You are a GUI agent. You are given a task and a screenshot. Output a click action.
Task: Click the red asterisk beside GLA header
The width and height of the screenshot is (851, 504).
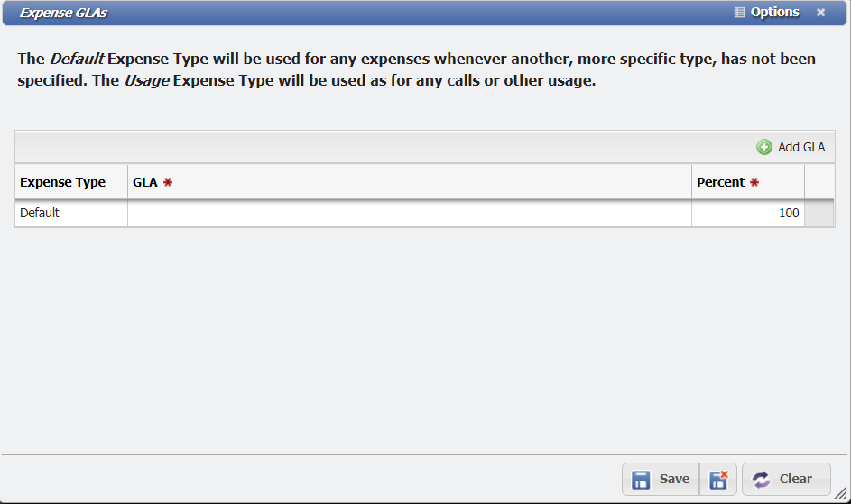pyautogui.click(x=168, y=182)
